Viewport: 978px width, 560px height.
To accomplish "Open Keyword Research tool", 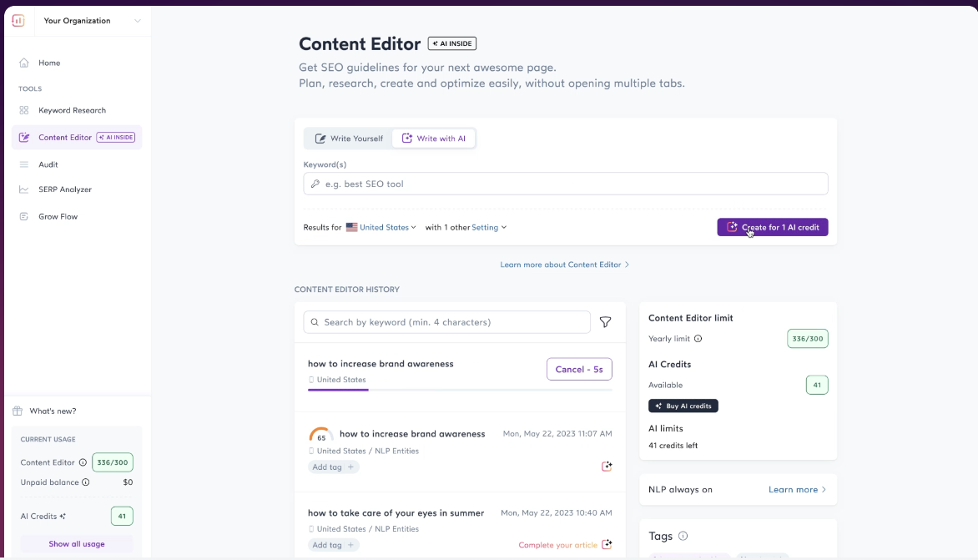I will (72, 110).
